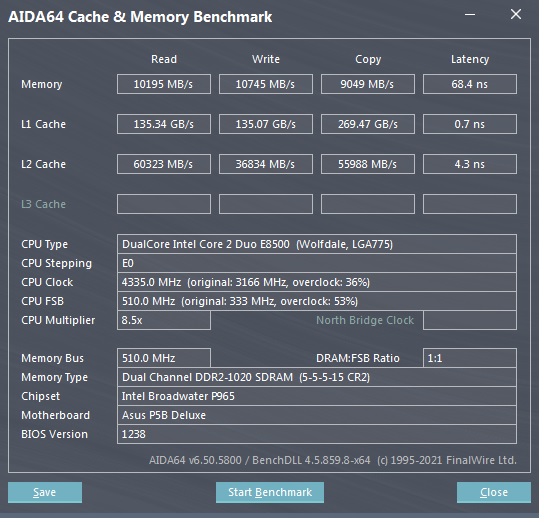Click the Latency column header
544x525 pixels.
(470, 59)
